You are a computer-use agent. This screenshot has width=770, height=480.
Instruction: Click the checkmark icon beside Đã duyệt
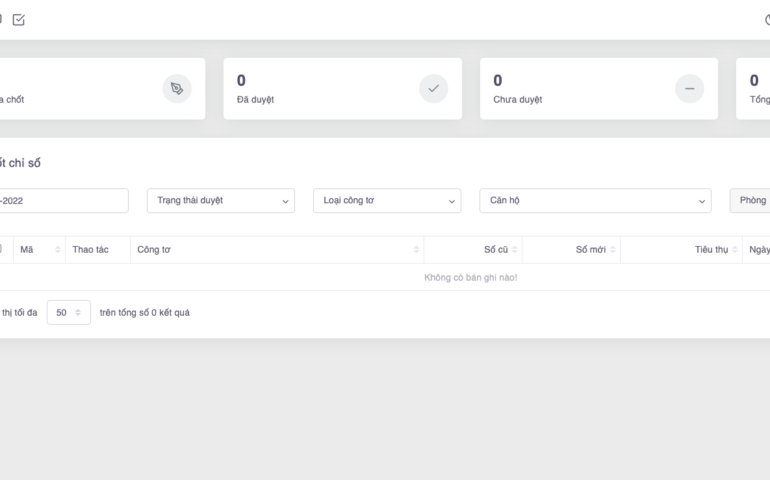pos(433,89)
